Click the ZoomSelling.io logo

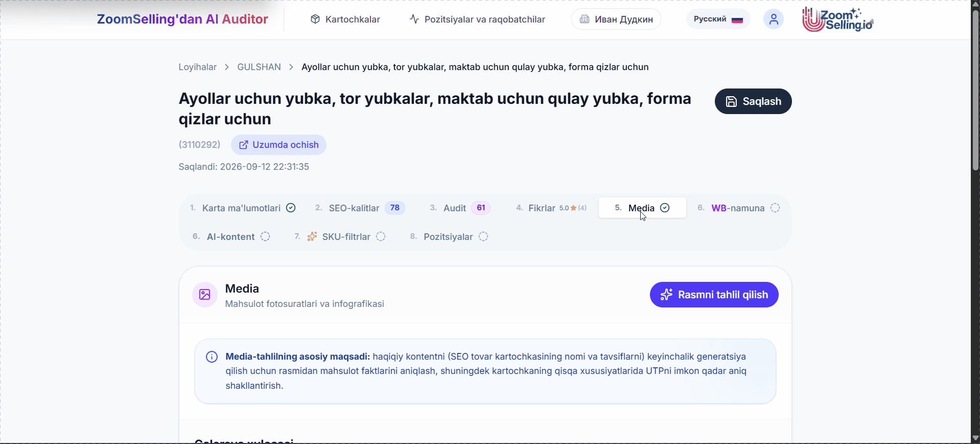click(x=837, y=19)
